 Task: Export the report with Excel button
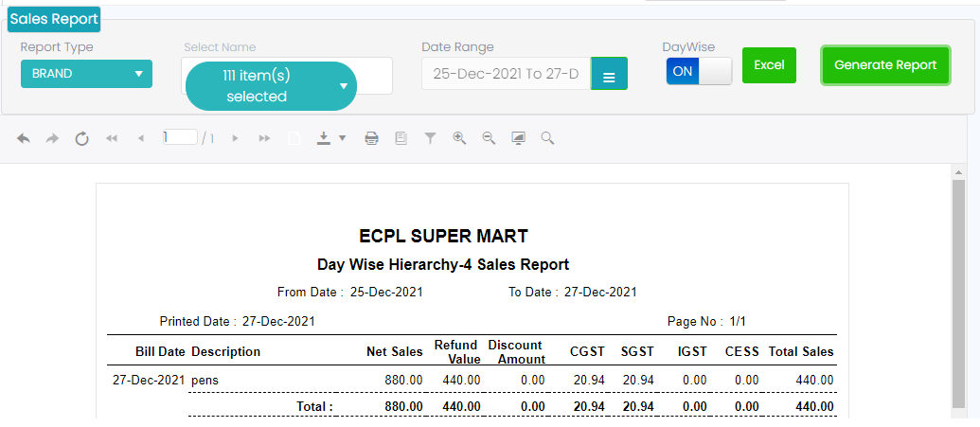(769, 65)
